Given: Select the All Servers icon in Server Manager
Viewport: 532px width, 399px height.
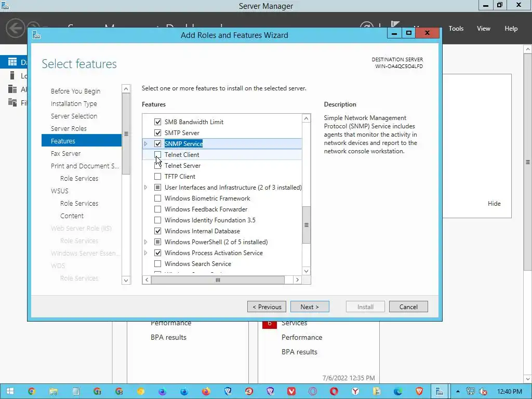Looking at the screenshot, I should 12,89.
